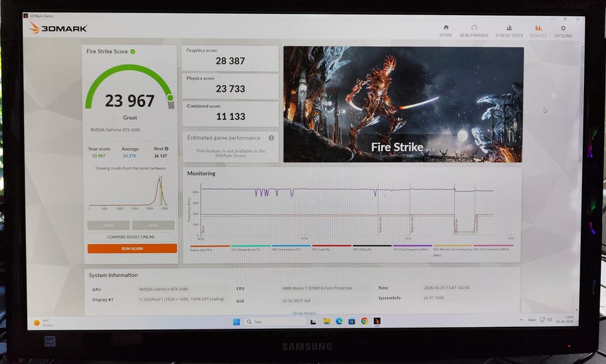Open network and volume quick settings

pos(545,320)
